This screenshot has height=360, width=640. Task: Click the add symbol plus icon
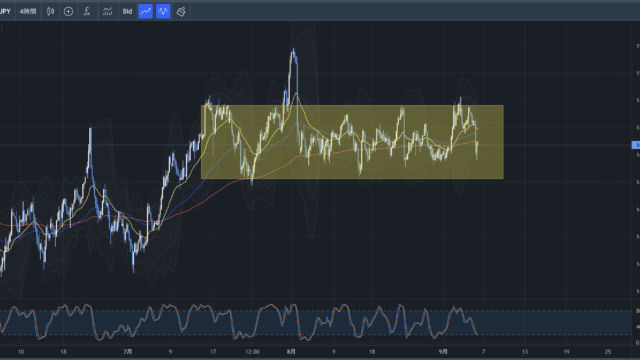(x=68, y=11)
